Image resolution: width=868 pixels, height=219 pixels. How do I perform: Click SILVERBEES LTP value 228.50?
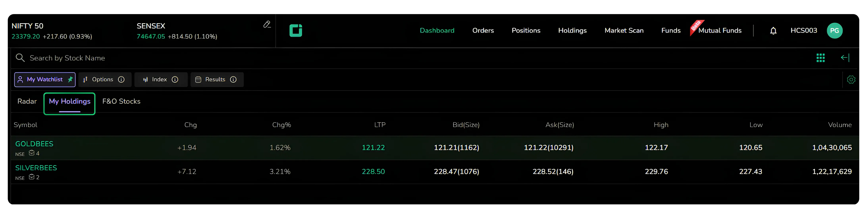tap(373, 172)
